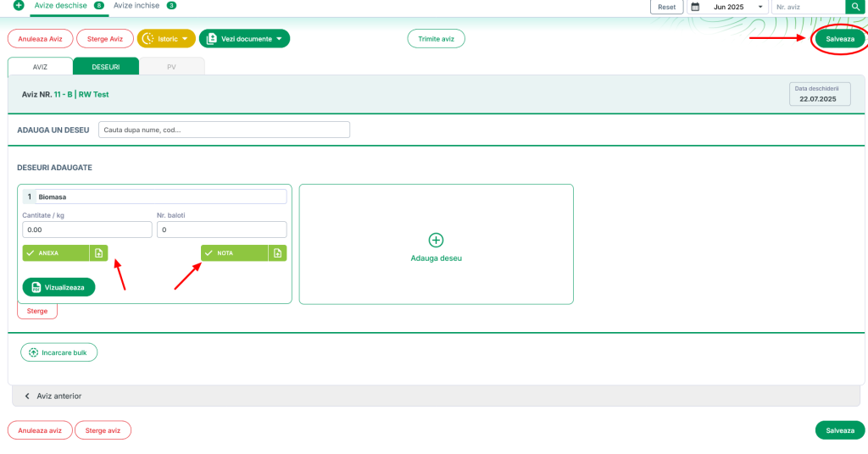Screen dimensions: 868x454
Task: Click the magnifier search icon top right
Action: tap(857, 7)
